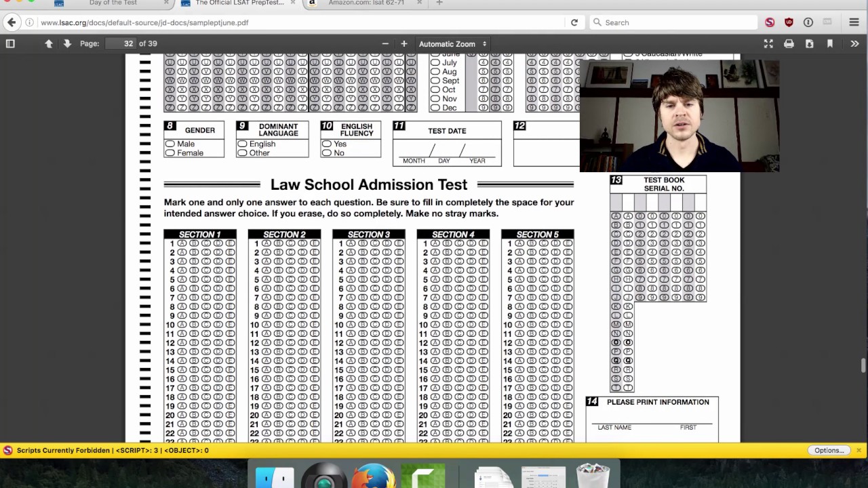
Task: Fill the Female gender bubble
Action: pos(170,153)
